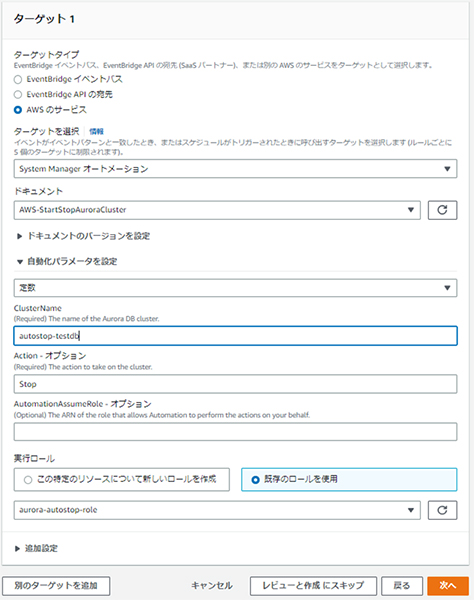Select EventBridge イベントバス radio option
This screenshot has height=600, width=474.
18,80
